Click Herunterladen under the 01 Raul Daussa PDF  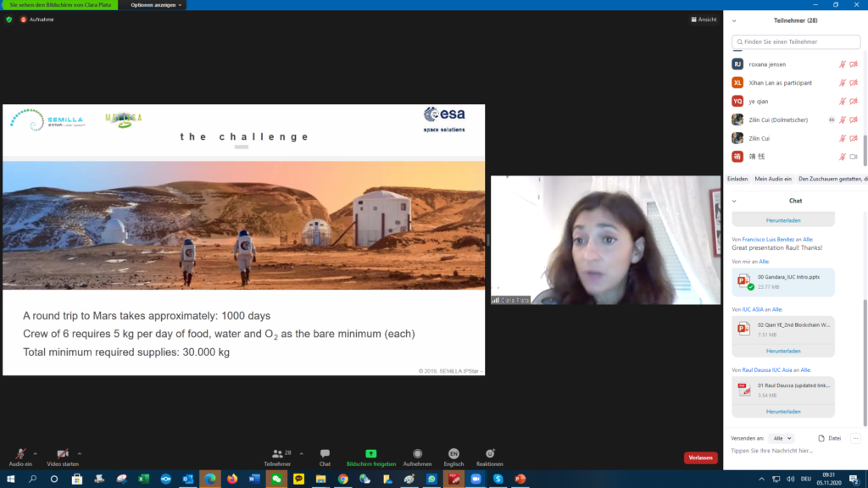(783, 411)
